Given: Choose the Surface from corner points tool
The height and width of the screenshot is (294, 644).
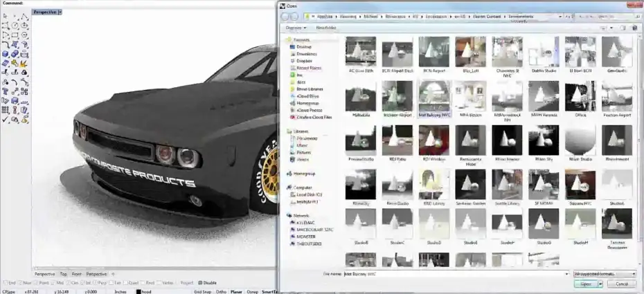Looking at the screenshot, I should tap(15, 45).
